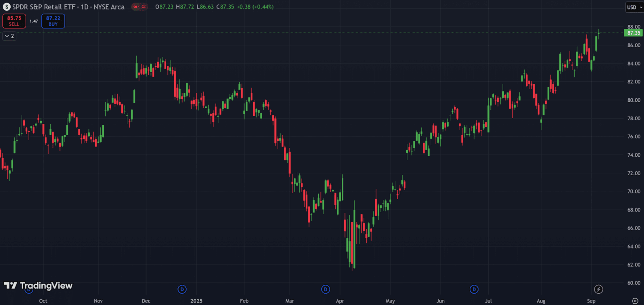The width and height of the screenshot is (644, 305).
Task: Click the TradingView logo
Action: (38, 285)
